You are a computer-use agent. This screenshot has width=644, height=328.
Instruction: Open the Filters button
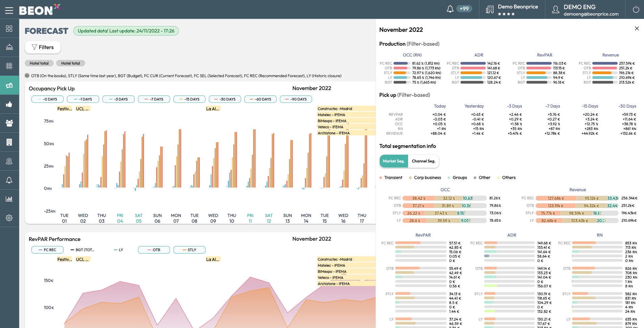point(43,47)
